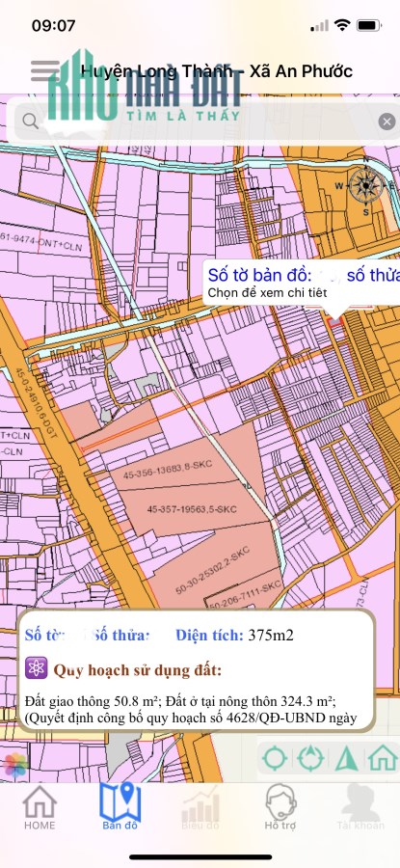
Task: Open the Biểu đồ tab
Action: (200, 807)
